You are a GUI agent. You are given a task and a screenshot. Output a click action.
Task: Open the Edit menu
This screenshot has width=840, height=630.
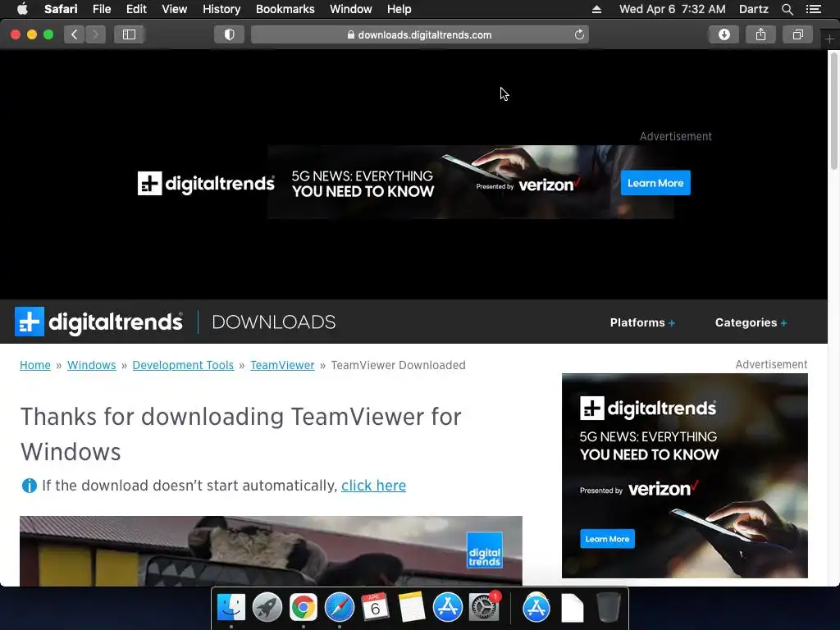[136, 9]
